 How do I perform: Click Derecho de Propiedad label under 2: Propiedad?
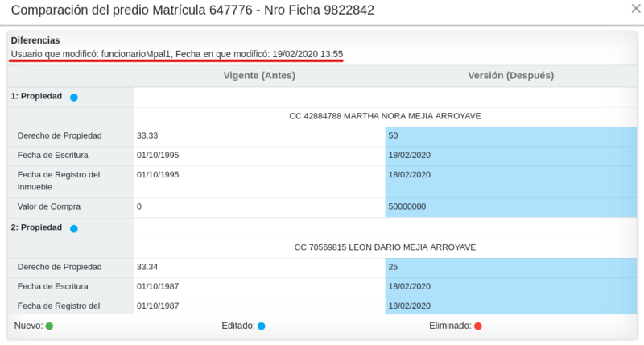tap(60, 267)
